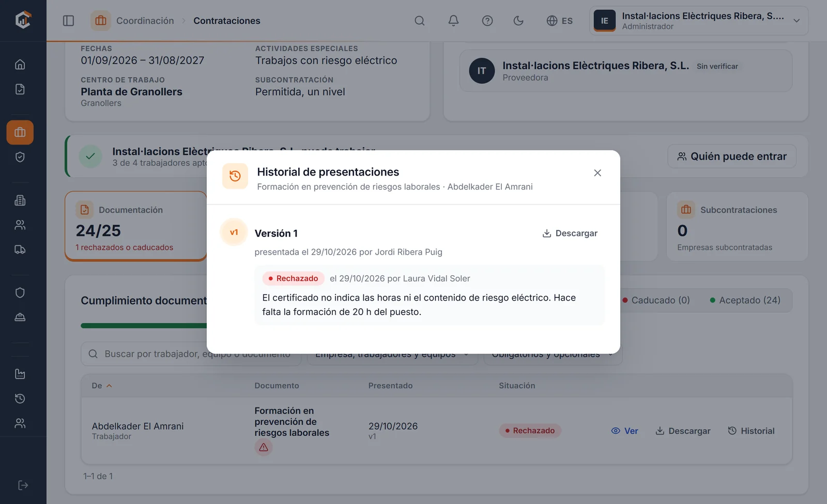This screenshot has height=504, width=827.
Task: Toggle the sidebar panel icon
Action: click(x=68, y=21)
